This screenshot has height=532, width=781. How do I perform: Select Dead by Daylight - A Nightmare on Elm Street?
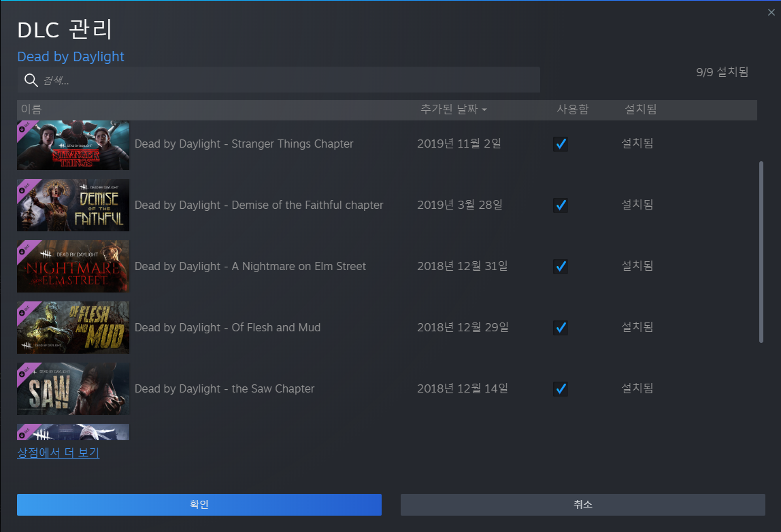point(250,267)
